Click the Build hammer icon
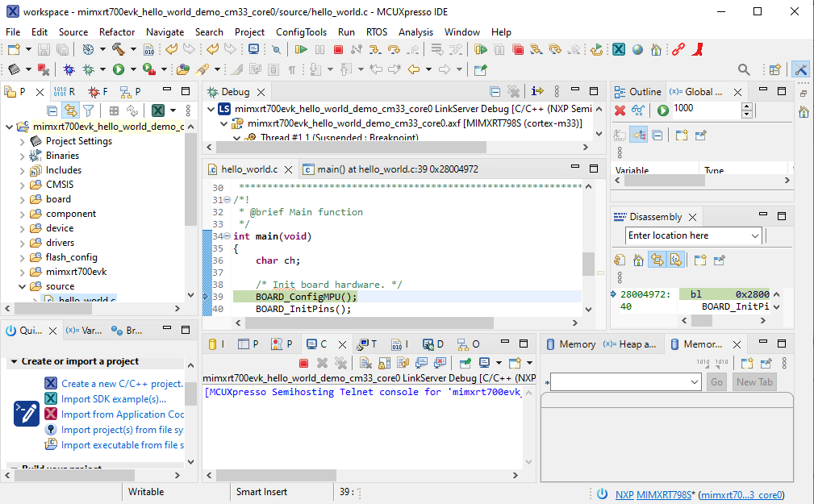Screen dimensions: 814x504 pos(119,50)
